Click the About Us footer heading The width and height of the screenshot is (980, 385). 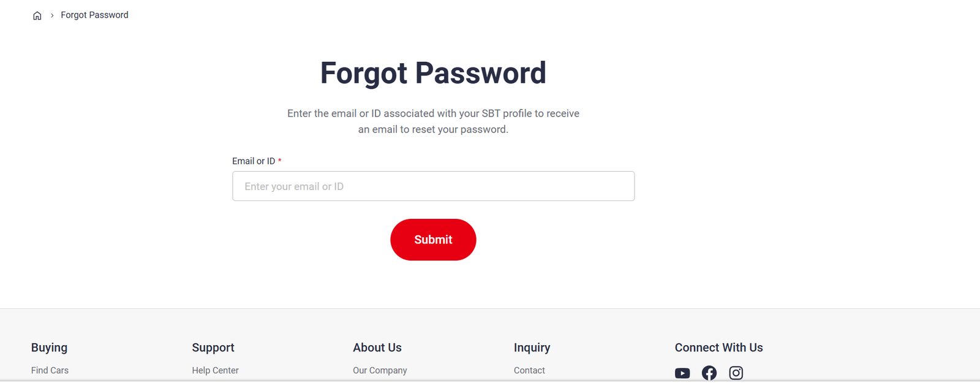[377, 348]
